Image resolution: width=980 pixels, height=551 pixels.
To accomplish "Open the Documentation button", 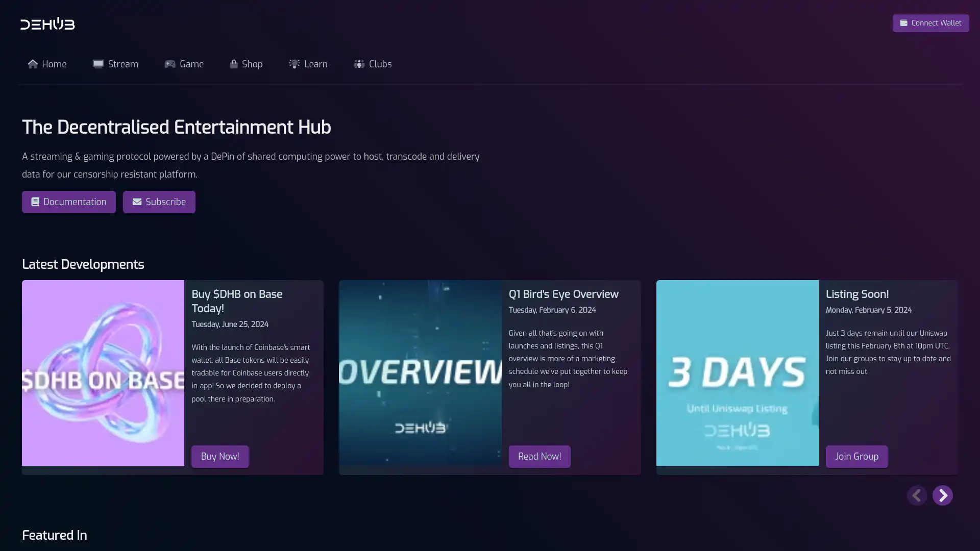I will pos(69,202).
